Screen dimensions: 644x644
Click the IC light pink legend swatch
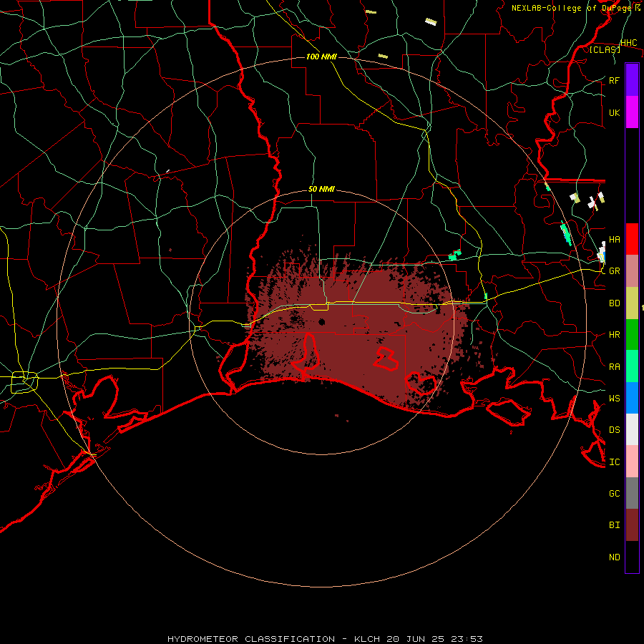[x=632, y=462]
